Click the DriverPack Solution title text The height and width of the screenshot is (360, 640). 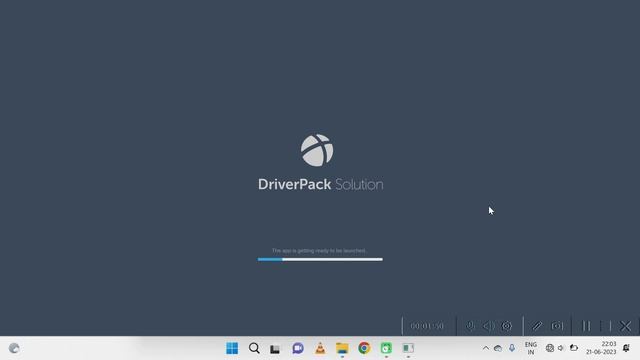point(320,184)
